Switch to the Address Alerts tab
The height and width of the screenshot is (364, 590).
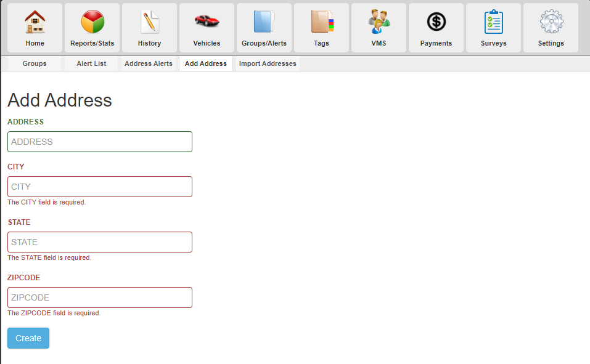[x=148, y=63]
